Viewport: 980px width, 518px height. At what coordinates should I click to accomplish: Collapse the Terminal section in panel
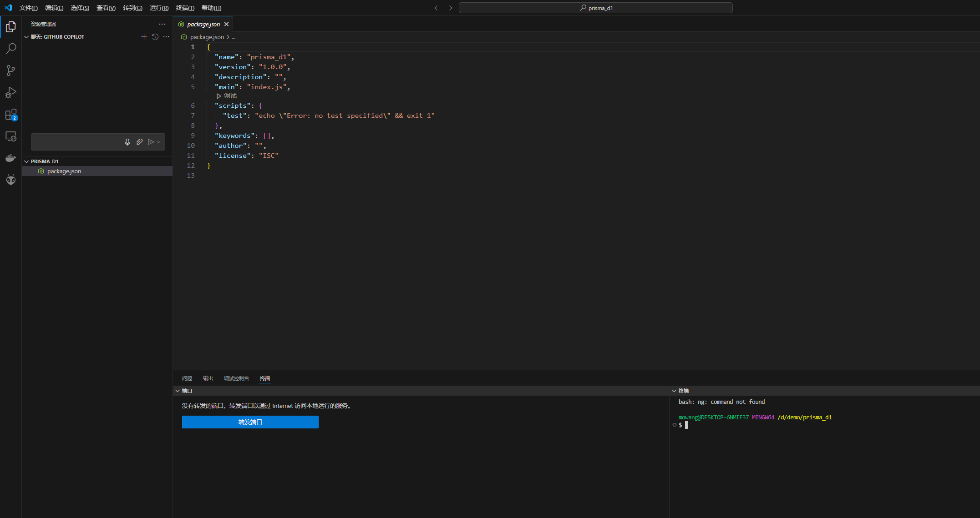pyautogui.click(x=674, y=391)
